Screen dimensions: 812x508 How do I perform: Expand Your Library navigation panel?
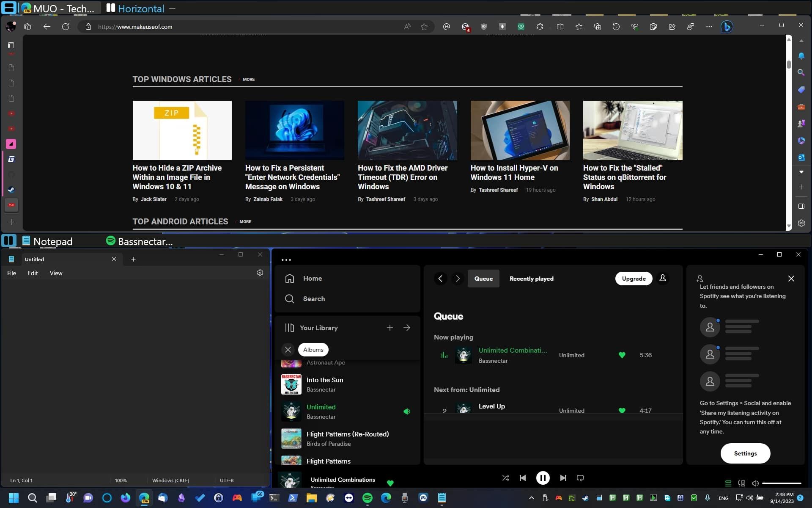pyautogui.click(x=407, y=327)
